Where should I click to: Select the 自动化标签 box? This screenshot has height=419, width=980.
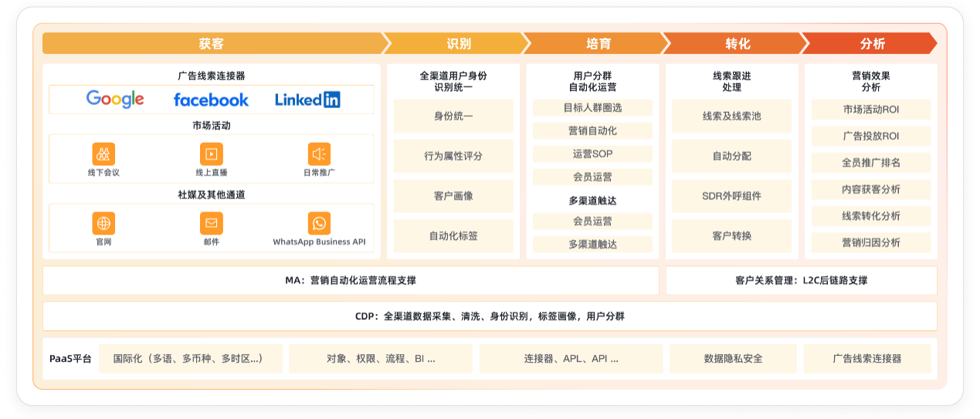tap(453, 236)
